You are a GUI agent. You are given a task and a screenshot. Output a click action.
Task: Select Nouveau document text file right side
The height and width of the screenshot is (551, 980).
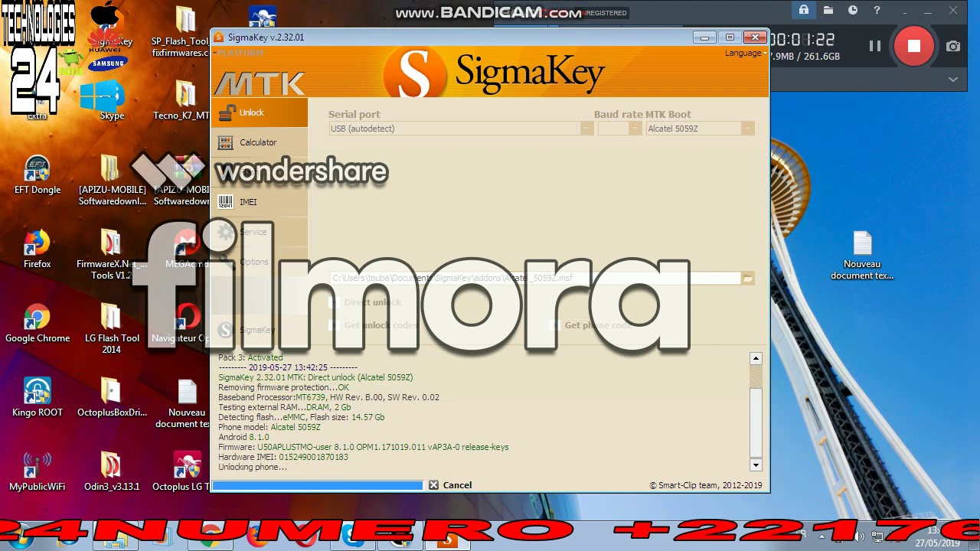click(862, 256)
